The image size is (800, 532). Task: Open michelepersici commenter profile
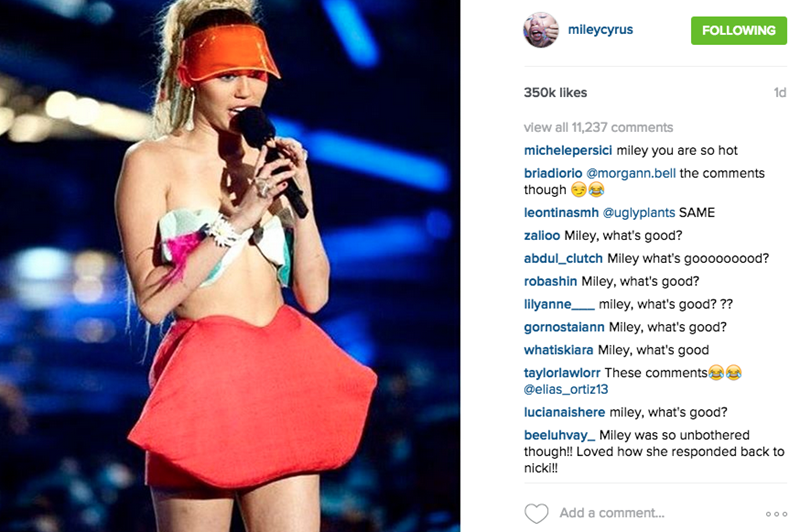tap(568, 150)
